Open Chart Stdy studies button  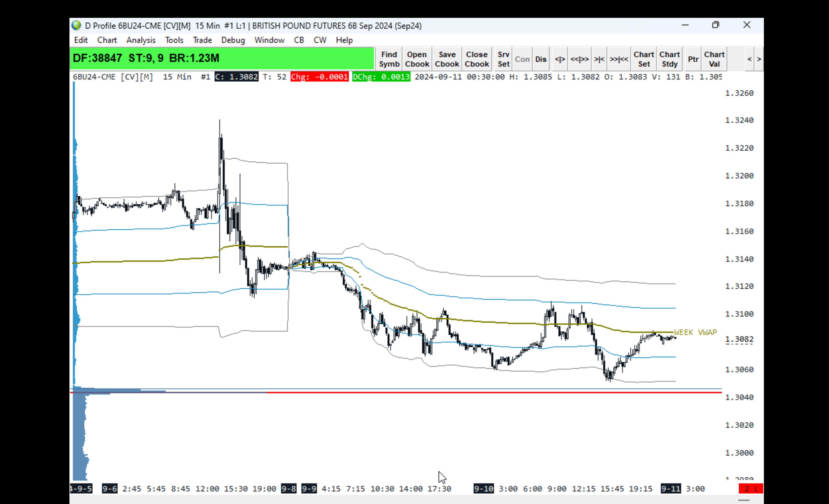pyautogui.click(x=669, y=59)
